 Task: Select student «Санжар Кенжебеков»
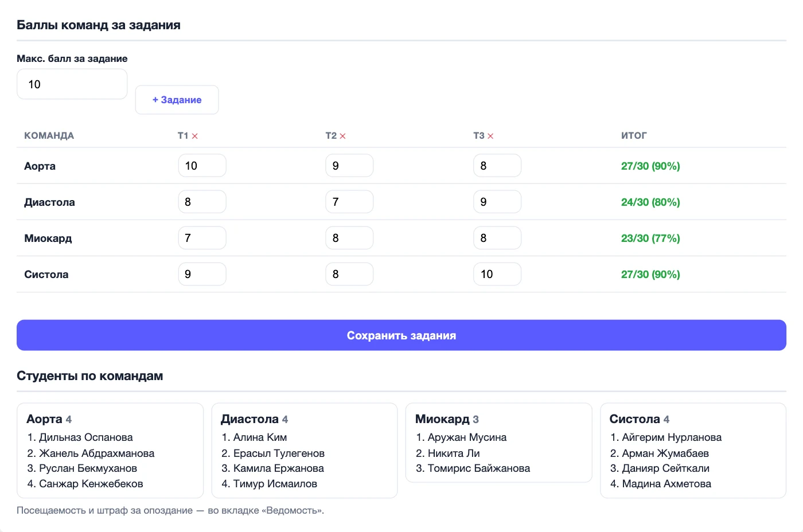[x=91, y=484]
